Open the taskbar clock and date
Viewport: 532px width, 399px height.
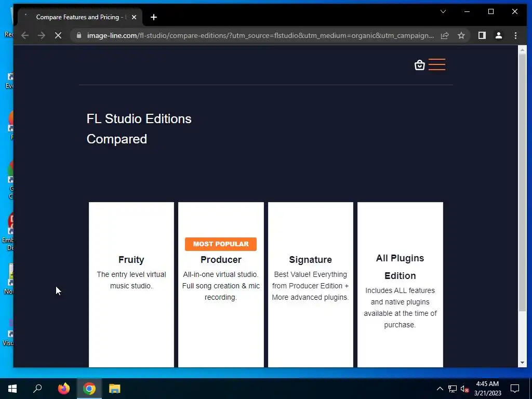coord(487,389)
